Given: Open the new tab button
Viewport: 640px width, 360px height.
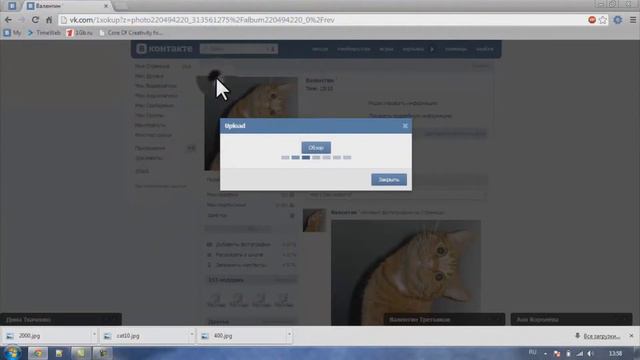Looking at the screenshot, I should (x=121, y=6).
